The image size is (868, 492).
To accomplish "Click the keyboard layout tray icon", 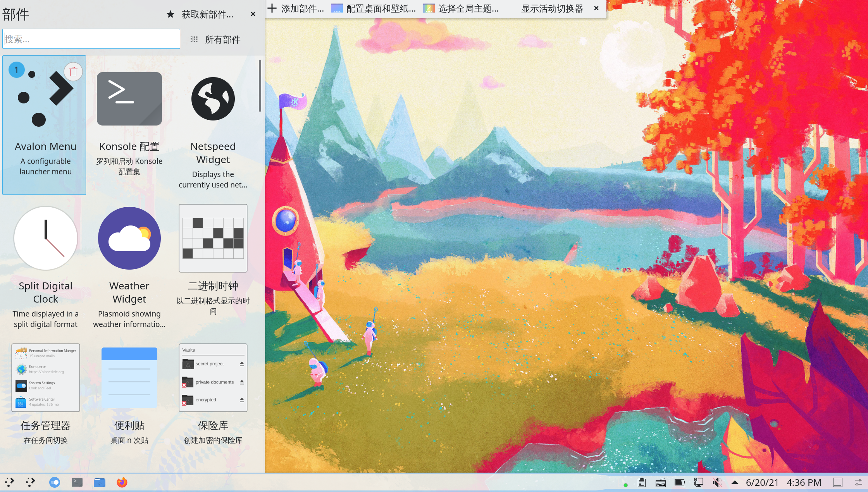I will [660, 482].
